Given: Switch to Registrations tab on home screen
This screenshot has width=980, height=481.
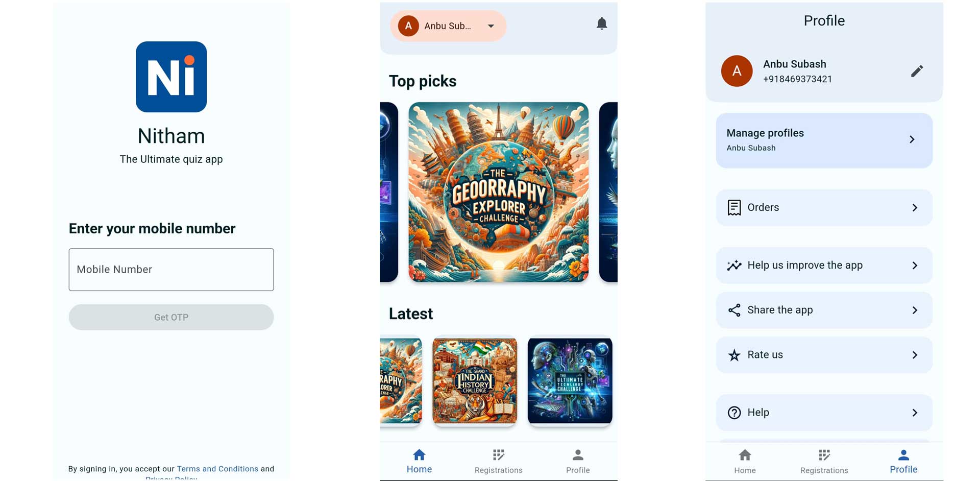Looking at the screenshot, I should pos(498,462).
